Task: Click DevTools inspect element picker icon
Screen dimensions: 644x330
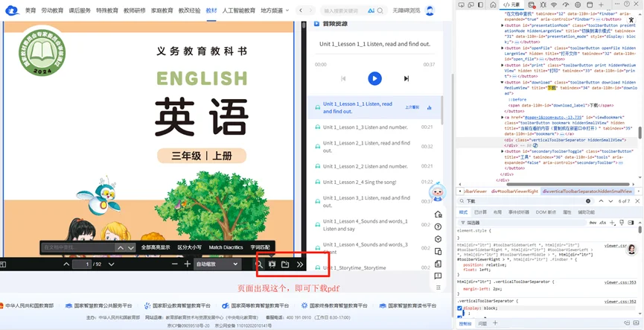Action: point(461,4)
